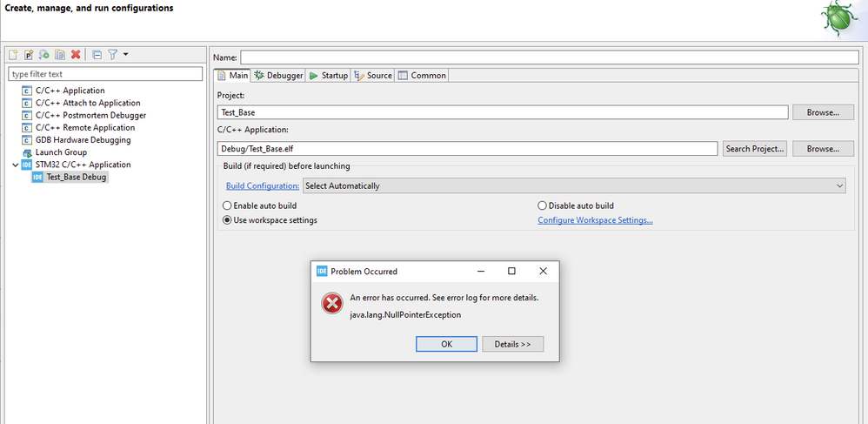This screenshot has height=424, width=868.
Task: Select Enable auto build radio button
Action: click(228, 205)
